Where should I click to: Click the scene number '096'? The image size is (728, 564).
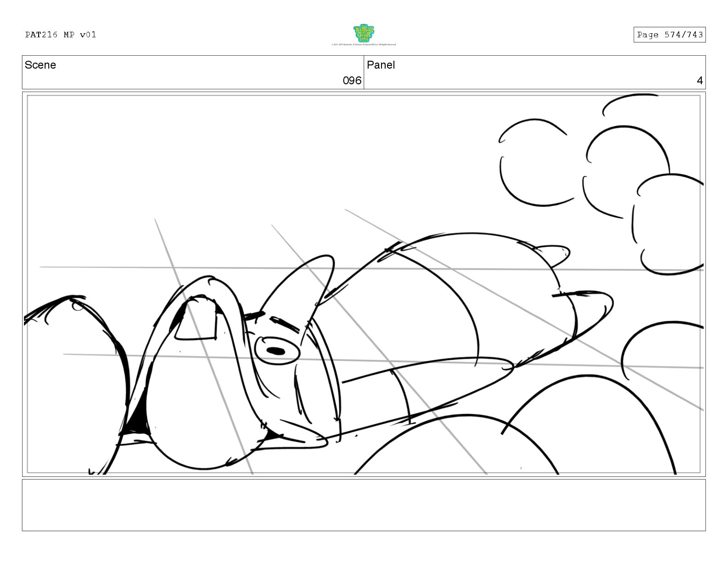[352, 81]
